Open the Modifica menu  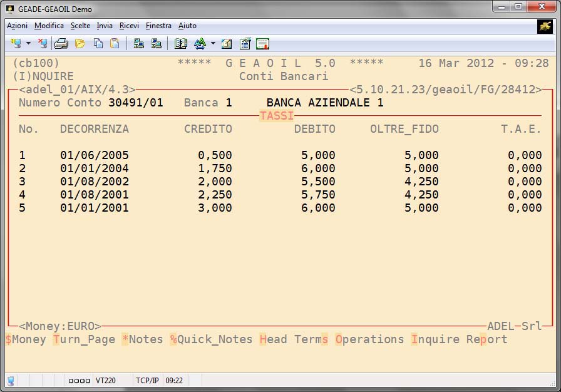[49, 26]
